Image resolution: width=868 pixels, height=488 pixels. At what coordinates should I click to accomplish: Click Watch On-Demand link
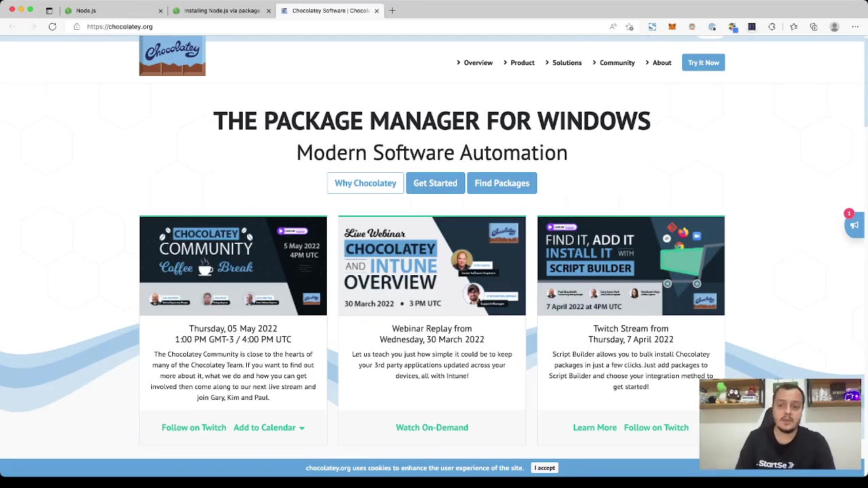pos(432,428)
